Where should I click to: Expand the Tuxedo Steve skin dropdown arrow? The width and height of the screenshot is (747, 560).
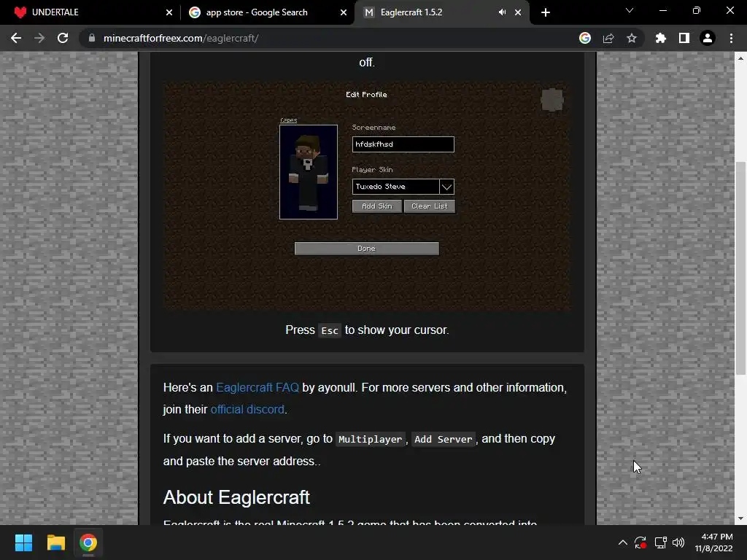point(446,187)
